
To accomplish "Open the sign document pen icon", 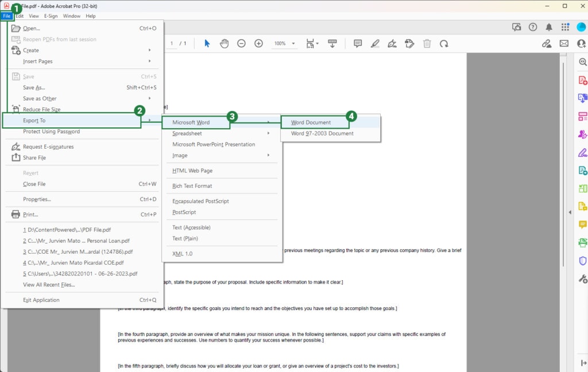I will point(392,44).
